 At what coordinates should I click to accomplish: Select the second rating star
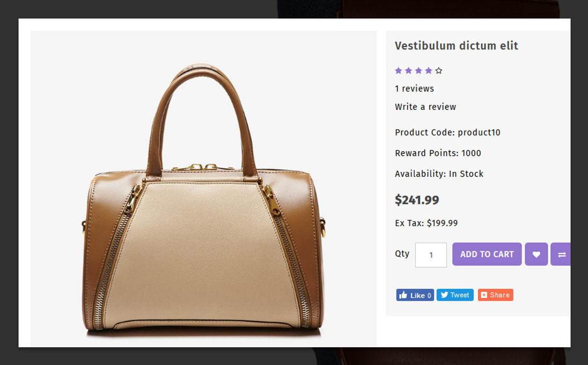point(409,71)
